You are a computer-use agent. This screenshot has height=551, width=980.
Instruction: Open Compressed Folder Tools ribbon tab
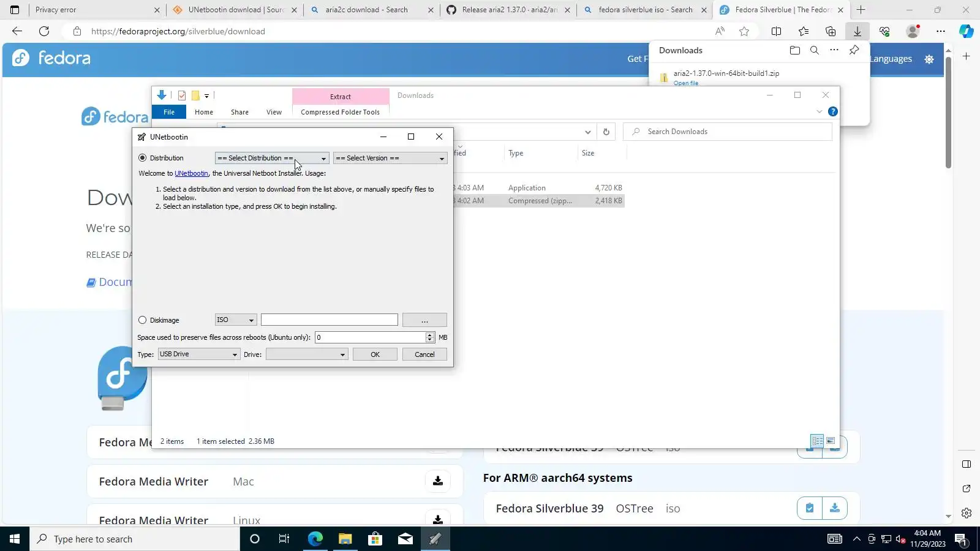(x=341, y=112)
